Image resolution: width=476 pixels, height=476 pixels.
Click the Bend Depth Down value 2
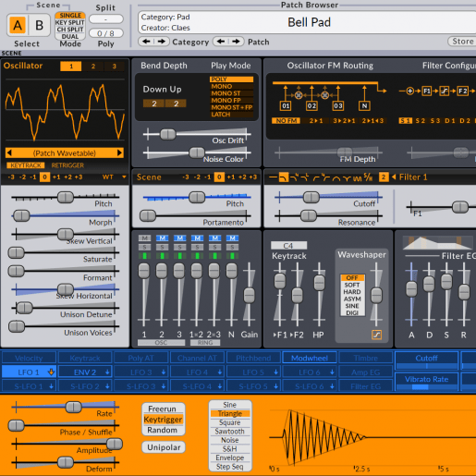click(x=153, y=104)
